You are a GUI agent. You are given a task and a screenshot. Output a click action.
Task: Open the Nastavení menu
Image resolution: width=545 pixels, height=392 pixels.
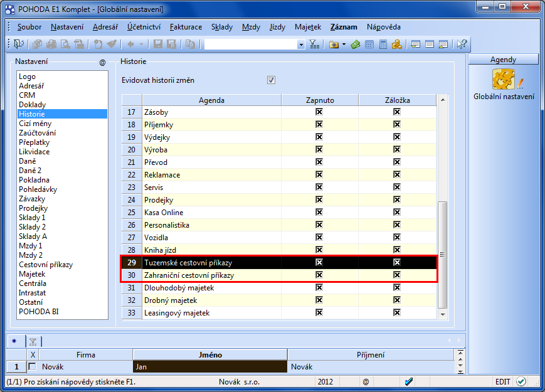[x=67, y=27]
